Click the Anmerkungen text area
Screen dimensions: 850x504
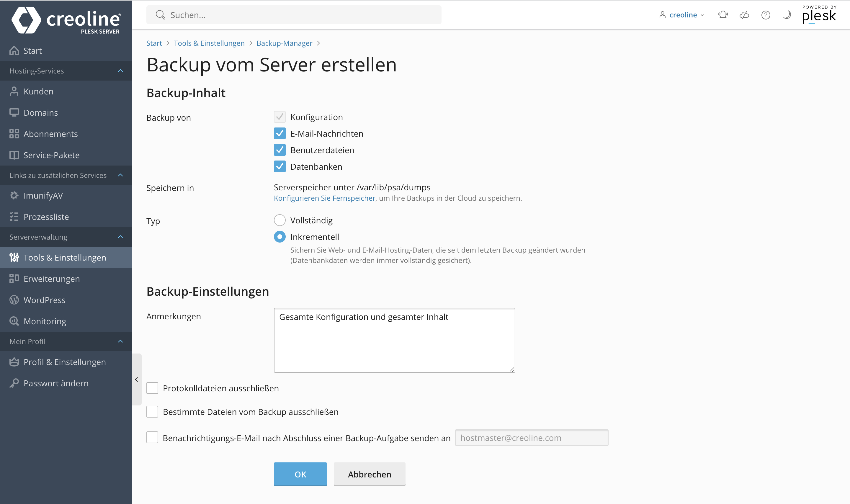pyautogui.click(x=394, y=340)
